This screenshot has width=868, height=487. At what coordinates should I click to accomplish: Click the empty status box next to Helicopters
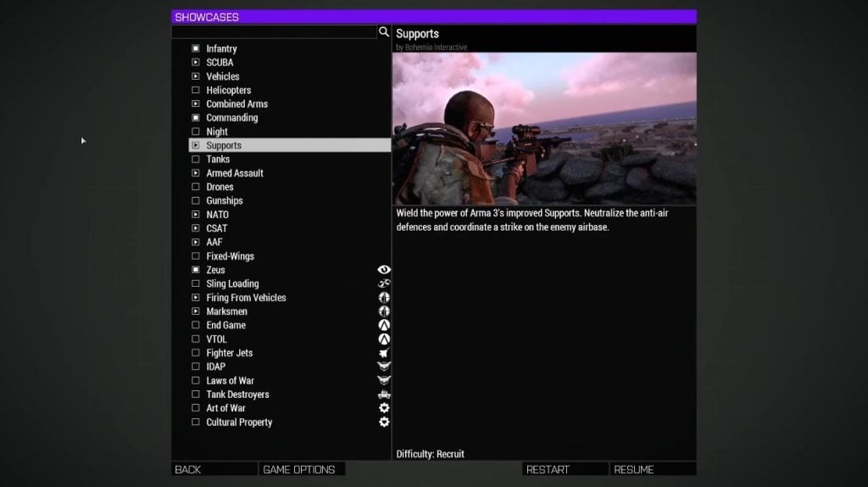tap(196, 90)
